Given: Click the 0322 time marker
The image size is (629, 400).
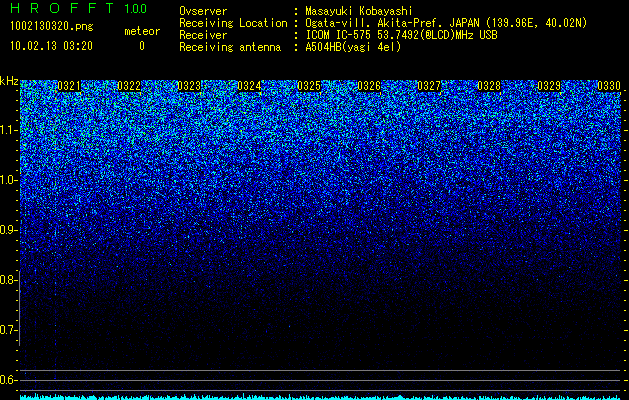Looking at the screenshot, I should [129, 86].
